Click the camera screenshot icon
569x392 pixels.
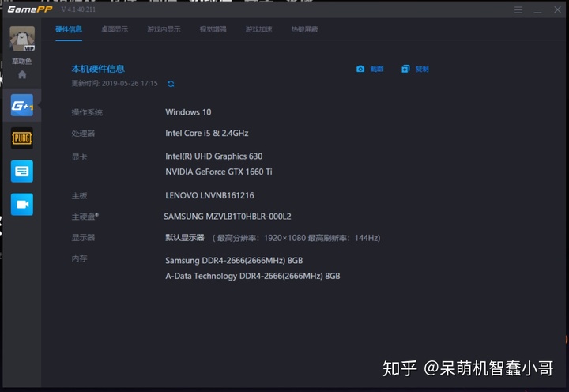point(360,69)
